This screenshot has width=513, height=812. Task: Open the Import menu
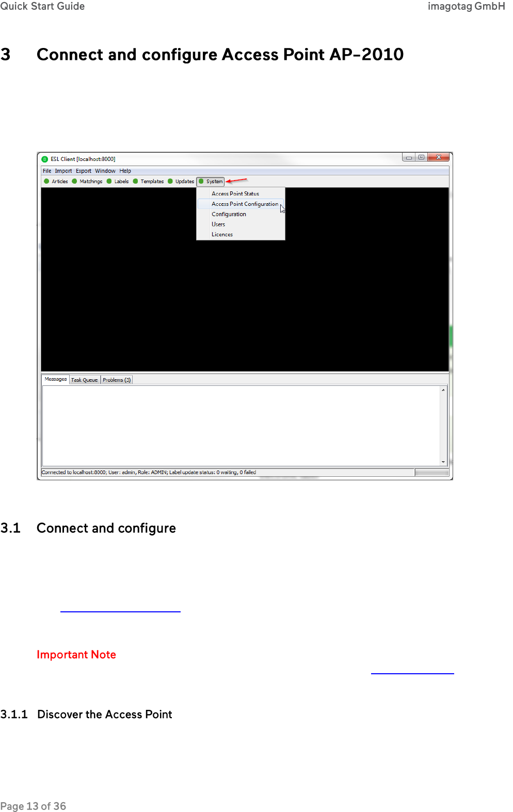click(63, 171)
